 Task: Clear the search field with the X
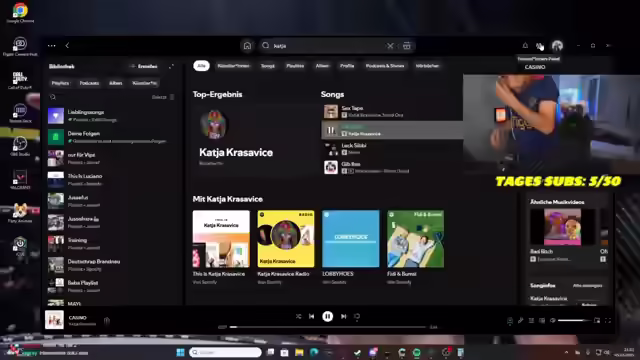coord(390,46)
